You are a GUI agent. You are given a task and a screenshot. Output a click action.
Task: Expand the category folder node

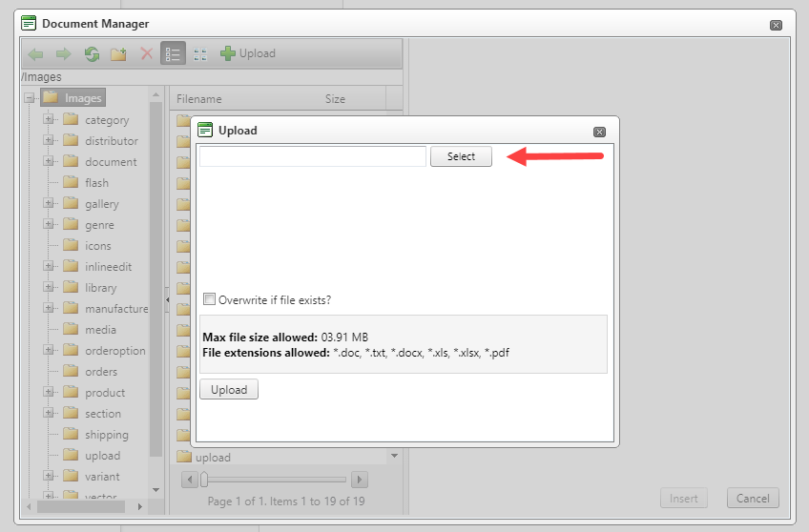[49, 119]
